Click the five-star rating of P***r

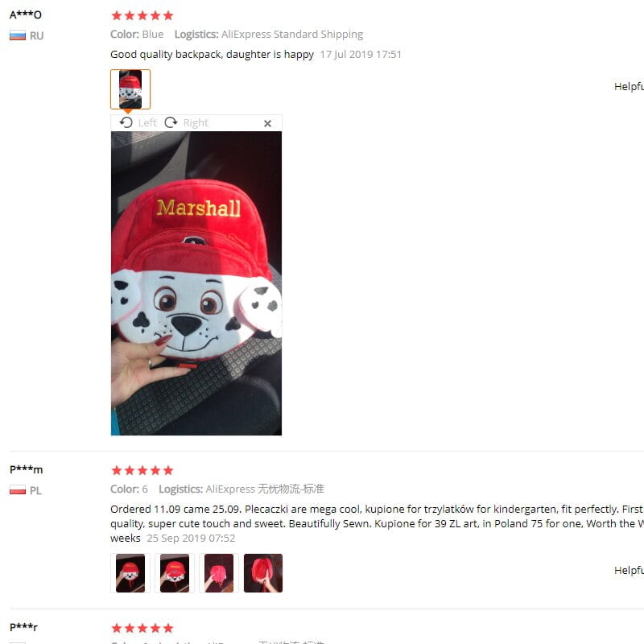[x=142, y=628]
